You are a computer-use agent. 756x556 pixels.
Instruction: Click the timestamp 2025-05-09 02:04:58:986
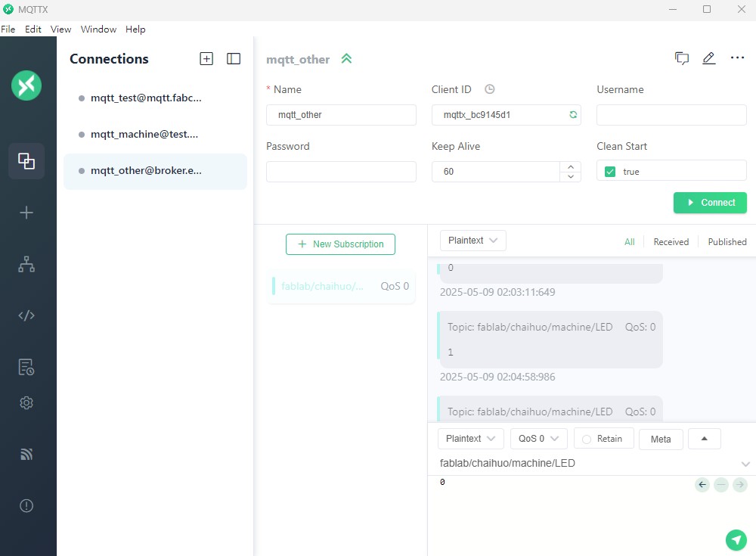coord(497,377)
